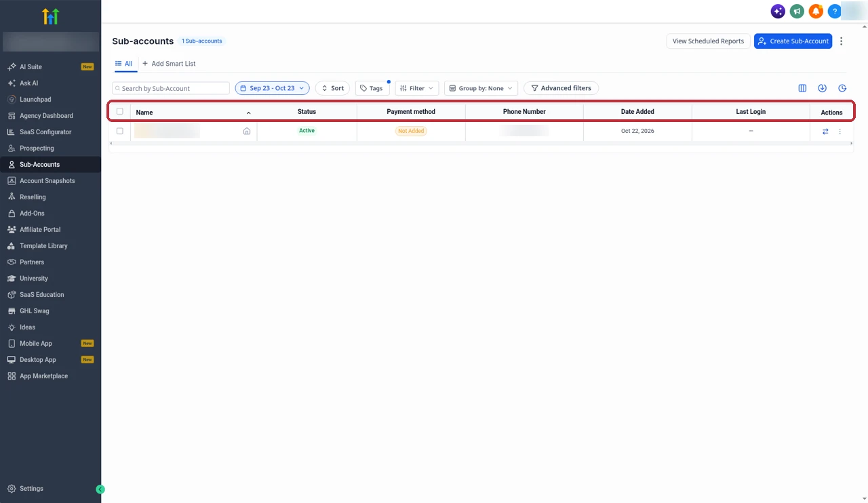The image size is (868, 503).
Task: Click the SaaS Education icon
Action: tap(12, 295)
